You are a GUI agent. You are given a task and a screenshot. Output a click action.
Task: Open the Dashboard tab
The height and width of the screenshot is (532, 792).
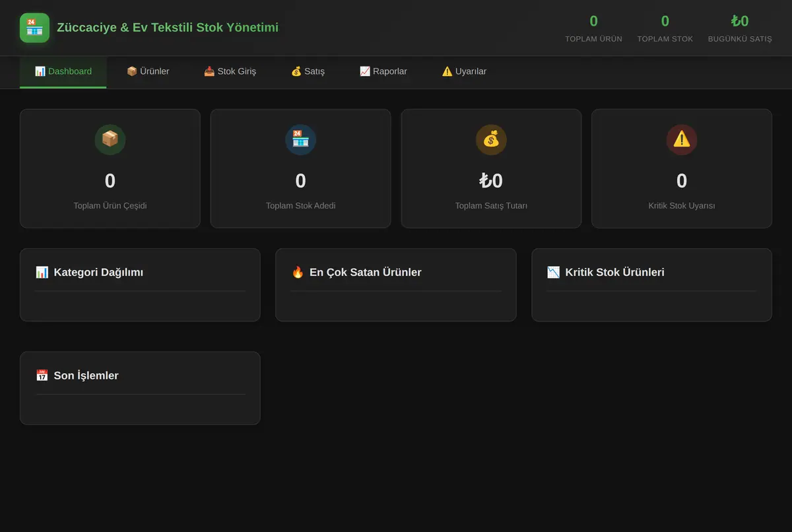pyautogui.click(x=63, y=71)
